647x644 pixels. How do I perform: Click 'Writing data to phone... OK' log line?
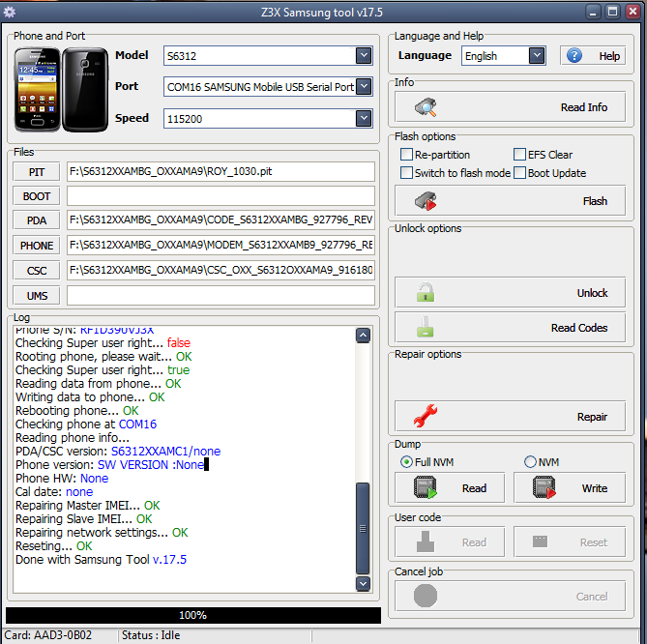pyautogui.click(x=90, y=397)
